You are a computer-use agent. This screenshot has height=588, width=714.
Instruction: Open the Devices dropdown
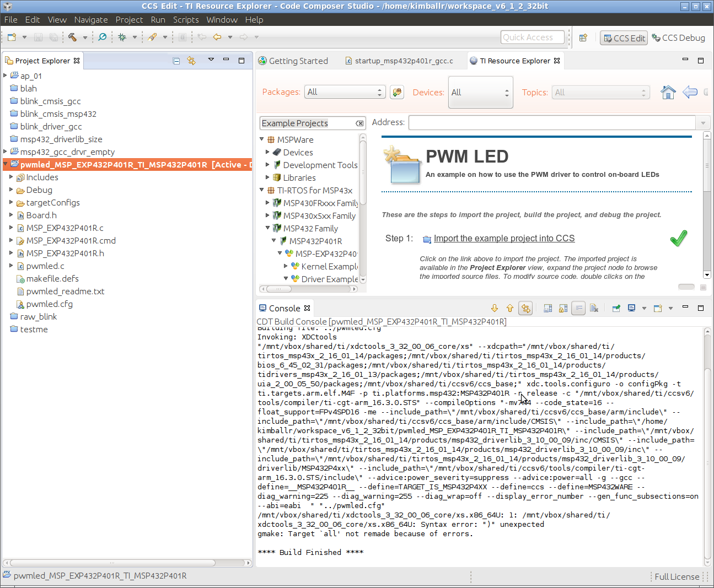(481, 92)
